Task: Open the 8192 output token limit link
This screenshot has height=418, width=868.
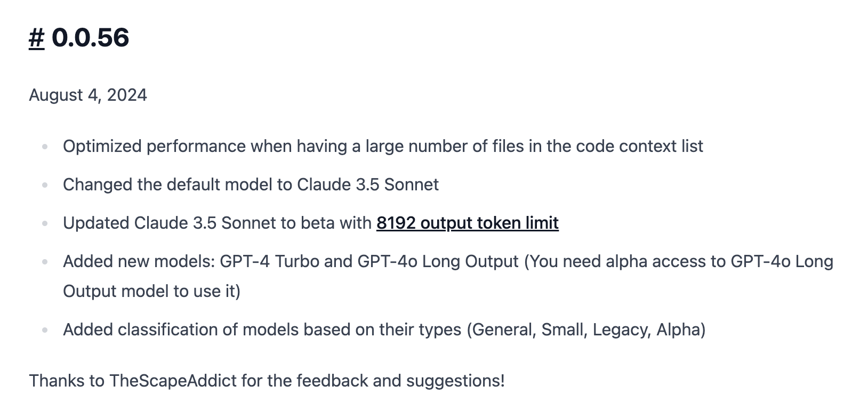Action: click(467, 223)
